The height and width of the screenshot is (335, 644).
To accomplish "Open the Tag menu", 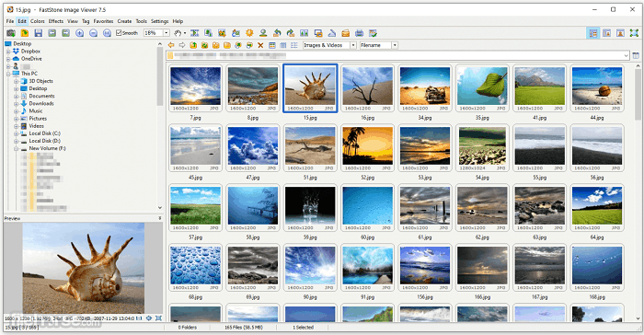I will point(86,21).
